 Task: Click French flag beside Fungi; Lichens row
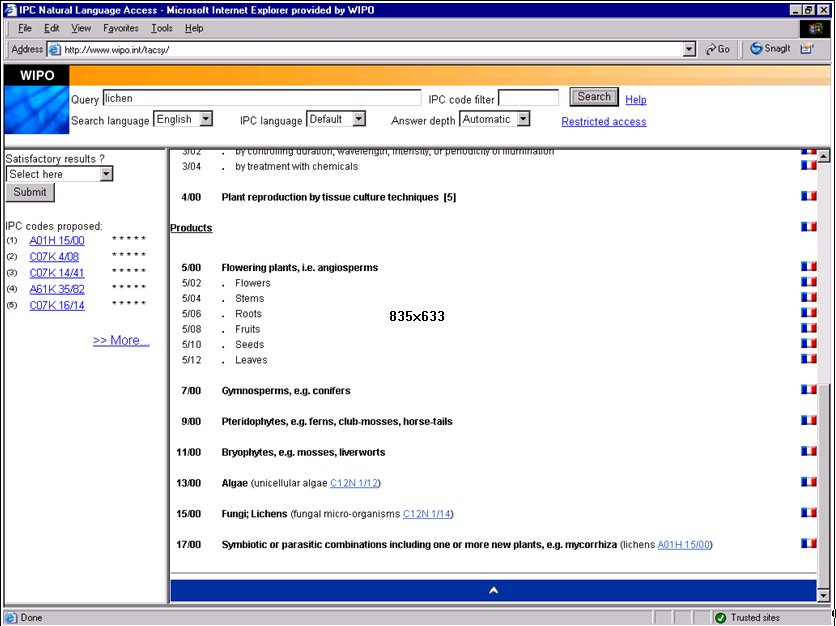click(808, 513)
